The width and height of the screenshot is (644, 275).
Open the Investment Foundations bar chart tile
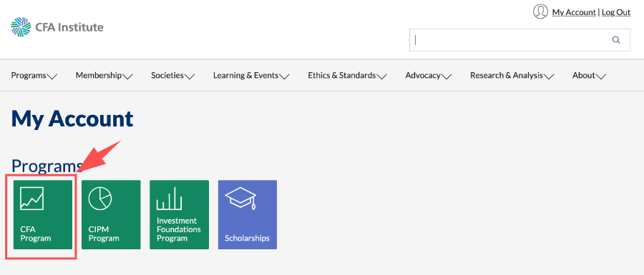[x=179, y=214]
